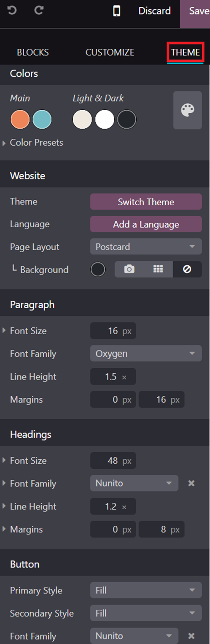
Task: Open the Page Layout dropdown
Action: 146,247
